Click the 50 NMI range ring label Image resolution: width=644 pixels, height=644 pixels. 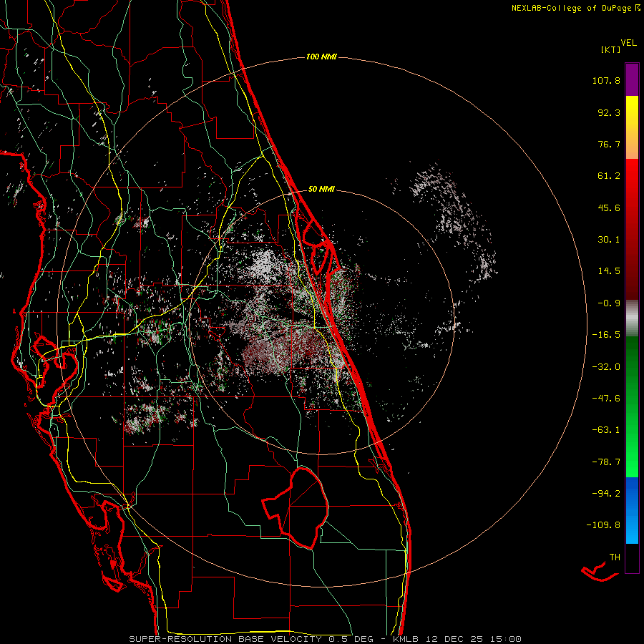coord(321,189)
